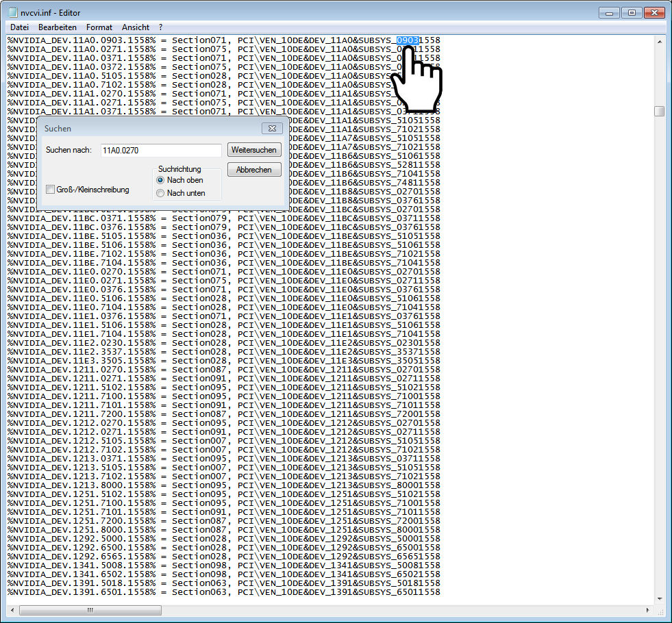Screen dimensions: 672x623
Task: Open the Format menu
Action: click(x=99, y=27)
